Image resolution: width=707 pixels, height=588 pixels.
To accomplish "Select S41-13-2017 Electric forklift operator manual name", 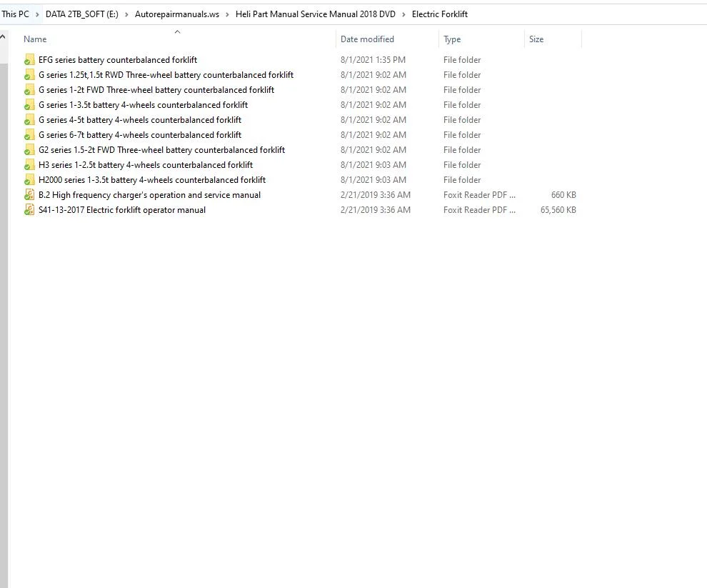I will pos(122,210).
